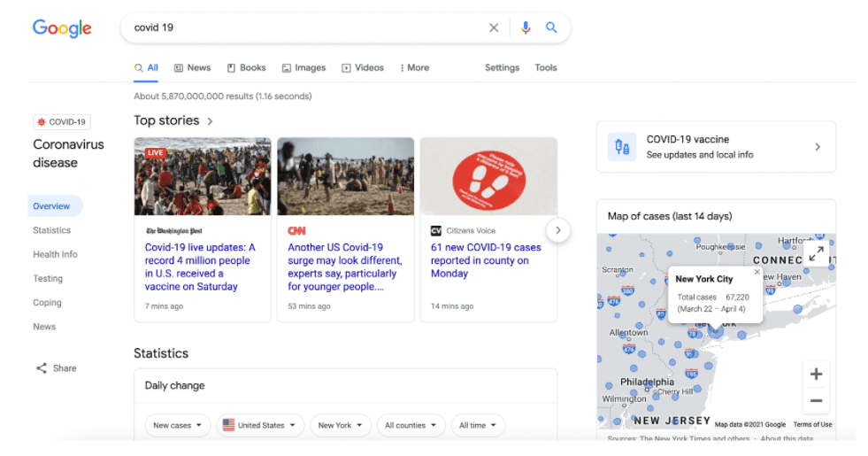Click the Allentown label on the map
Screen dimensions: 868x456
point(628,332)
